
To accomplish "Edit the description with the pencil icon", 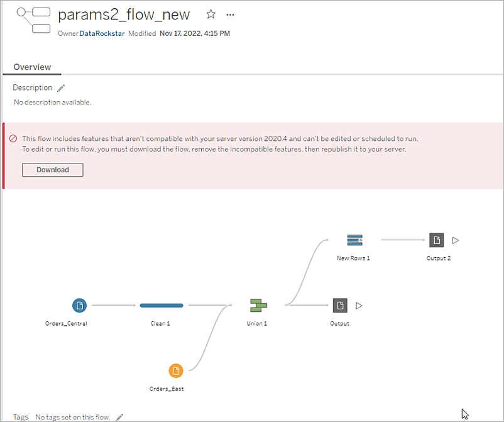I will click(61, 88).
